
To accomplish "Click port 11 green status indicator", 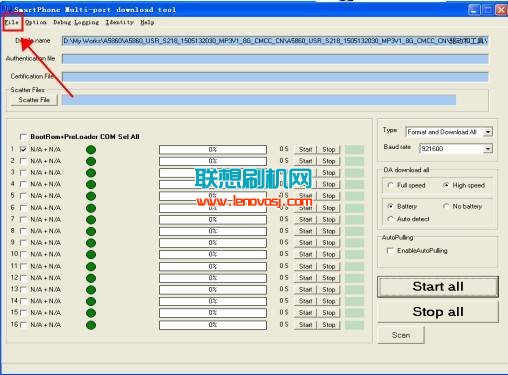I will [91, 267].
